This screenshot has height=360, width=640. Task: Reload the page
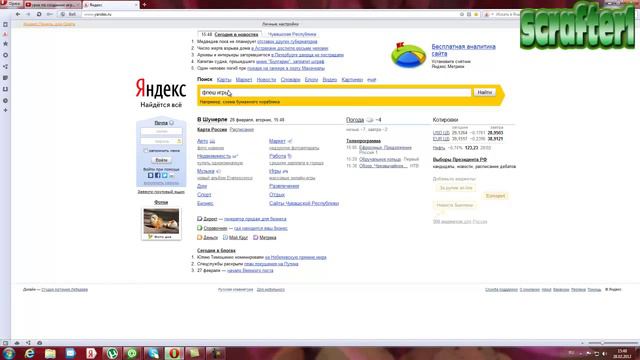click(x=39, y=14)
